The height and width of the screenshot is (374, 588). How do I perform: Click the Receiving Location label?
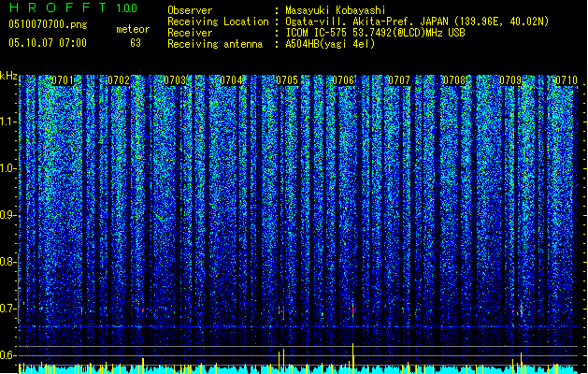tap(218, 22)
